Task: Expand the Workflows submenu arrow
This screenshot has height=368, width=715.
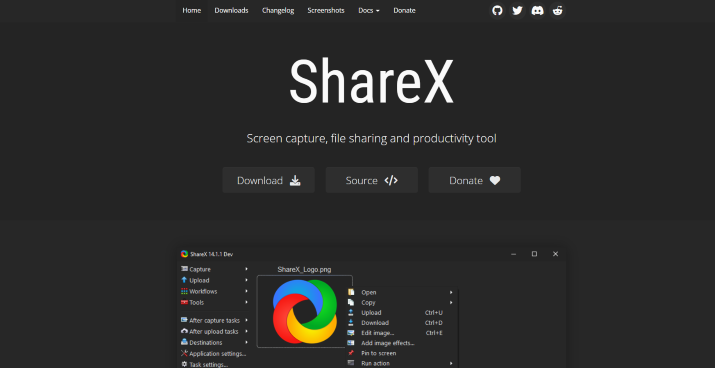Action: click(x=247, y=291)
